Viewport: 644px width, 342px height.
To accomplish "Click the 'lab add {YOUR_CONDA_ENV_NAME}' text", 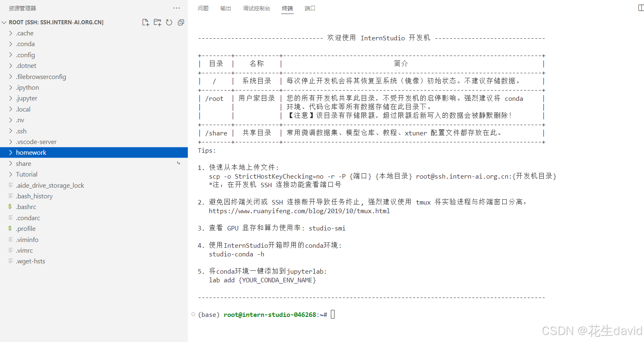I will 263,280.
